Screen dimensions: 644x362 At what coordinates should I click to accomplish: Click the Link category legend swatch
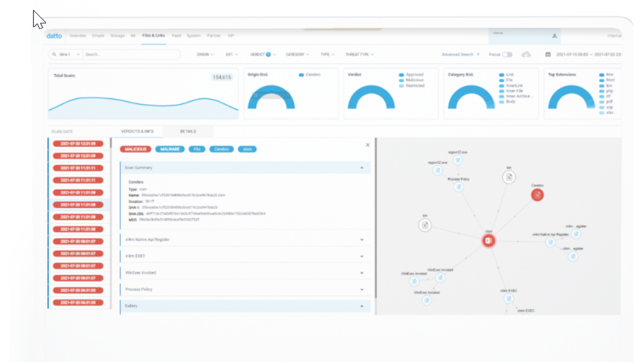502,75
